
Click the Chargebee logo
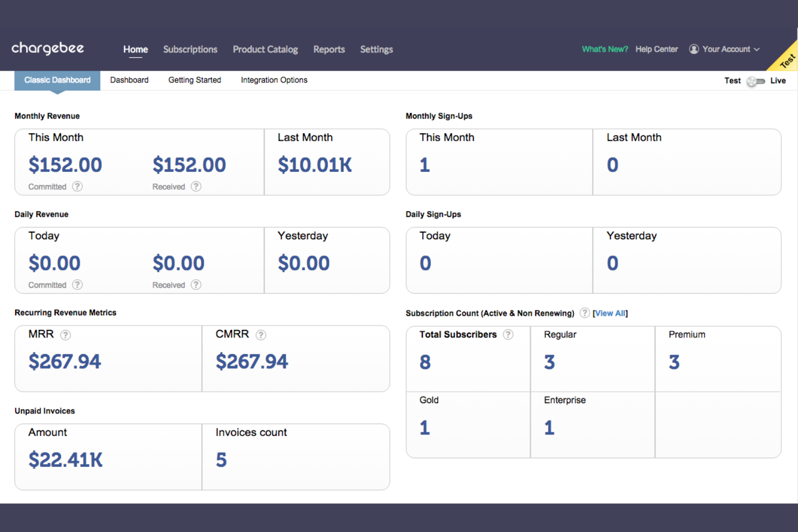(x=48, y=49)
